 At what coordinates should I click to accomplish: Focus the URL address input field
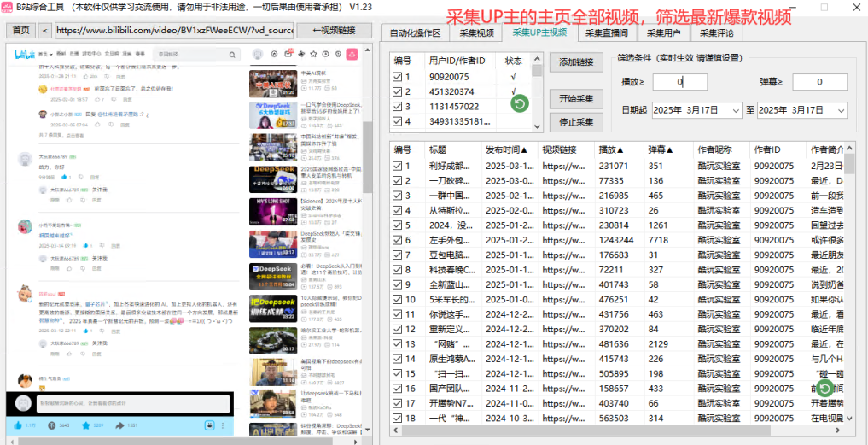(174, 31)
